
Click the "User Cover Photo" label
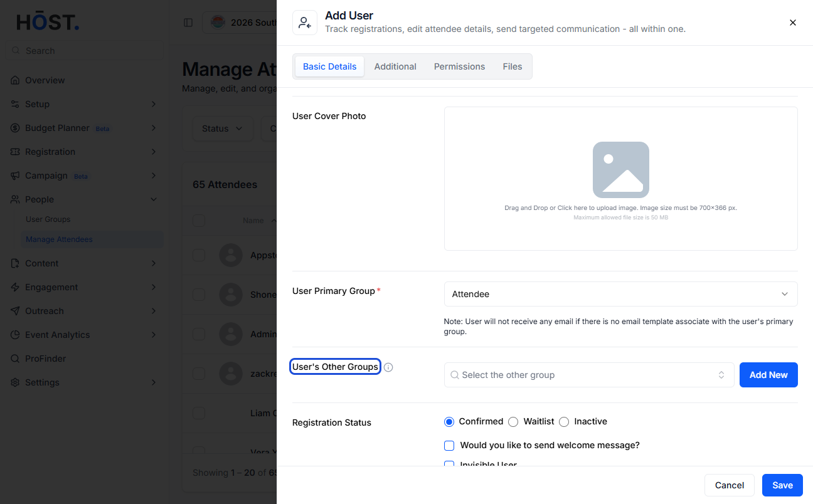point(329,116)
